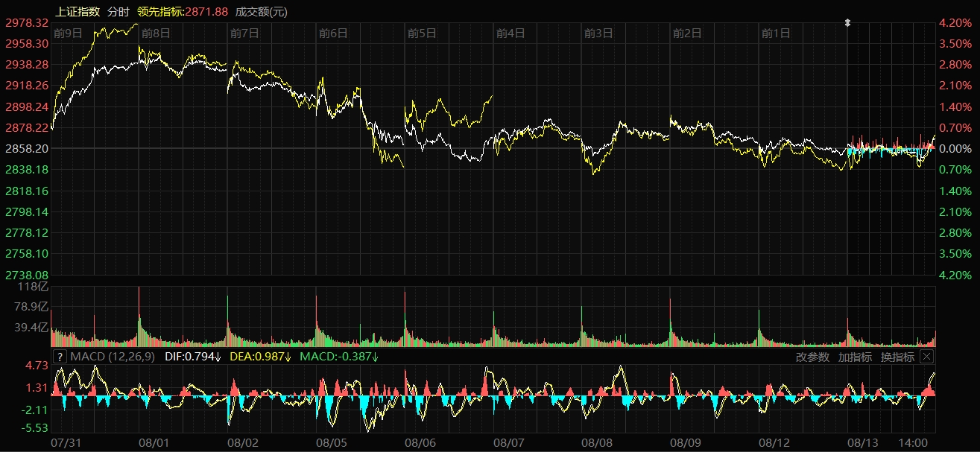980x452 pixels.
Task: Select the 前9日 day marker
Action: pos(67,33)
